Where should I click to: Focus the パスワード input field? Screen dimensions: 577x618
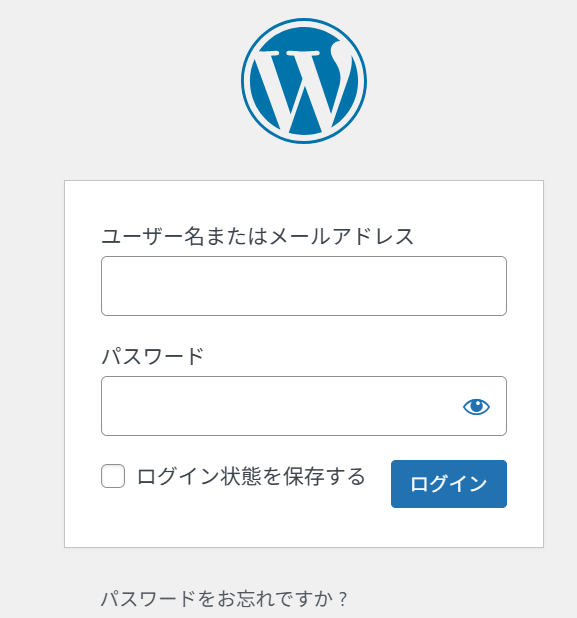pos(304,406)
